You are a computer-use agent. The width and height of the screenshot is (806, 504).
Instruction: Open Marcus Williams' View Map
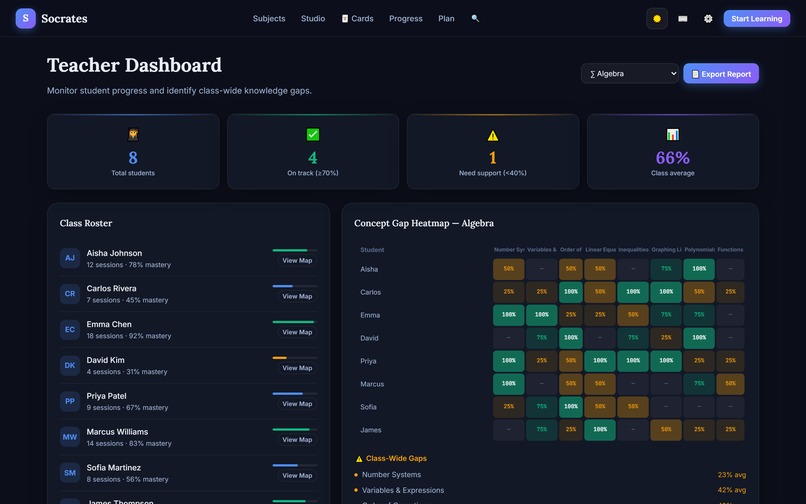297,440
